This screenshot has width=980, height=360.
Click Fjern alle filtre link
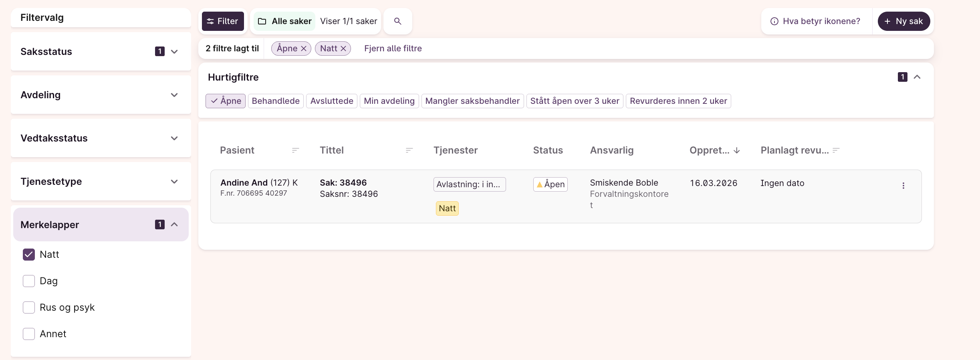click(393, 49)
